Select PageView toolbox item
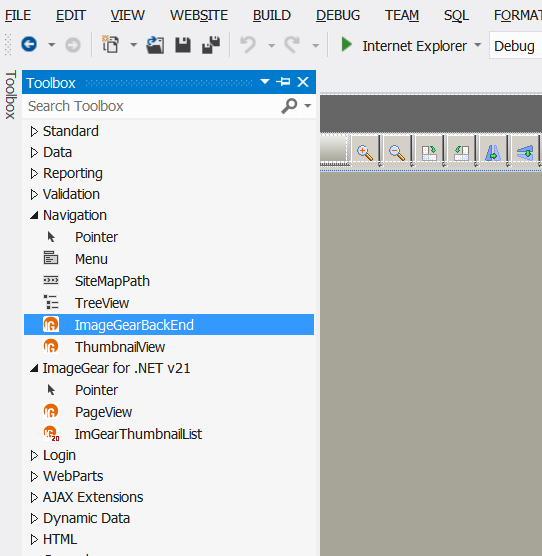The image size is (542, 556). coord(169,412)
